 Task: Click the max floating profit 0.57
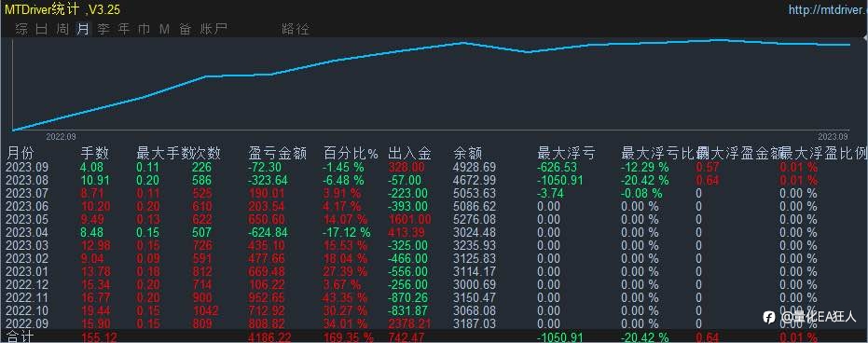[x=708, y=167]
